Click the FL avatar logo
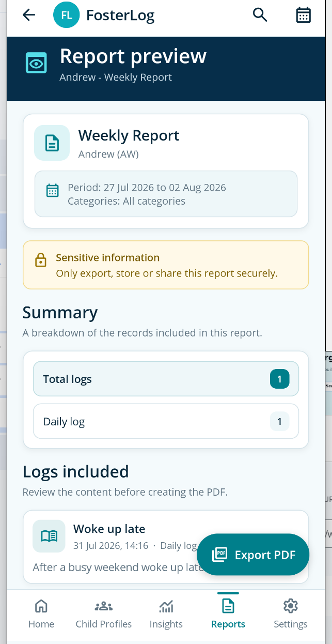Screen dimensions: 332x644 point(67,16)
